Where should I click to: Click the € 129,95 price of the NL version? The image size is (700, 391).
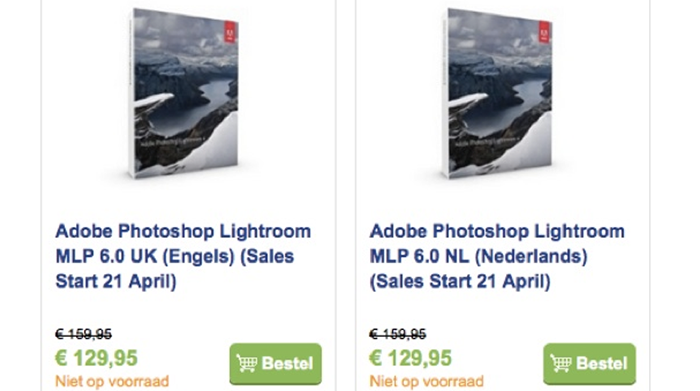pyautogui.click(x=410, y=358)
